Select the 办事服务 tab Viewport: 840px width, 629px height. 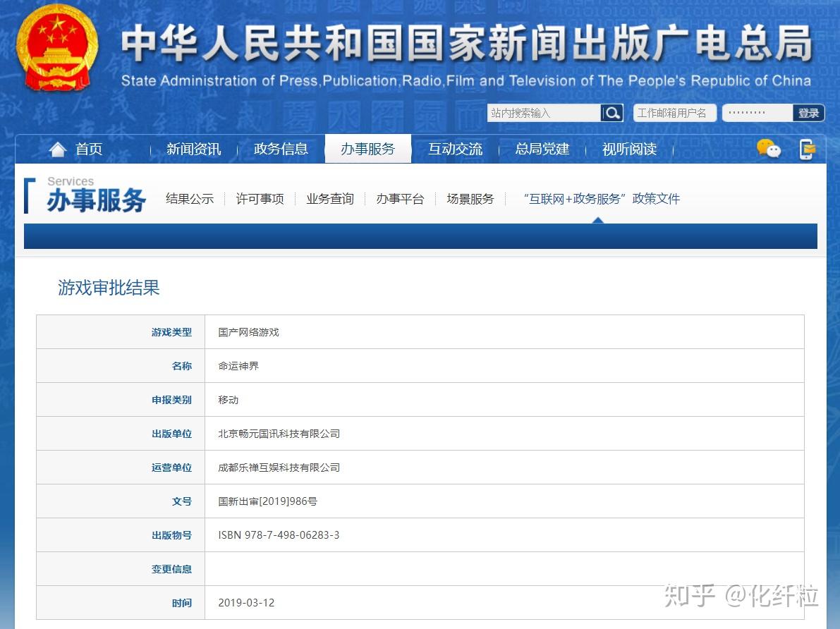click(x=368, y=149)
